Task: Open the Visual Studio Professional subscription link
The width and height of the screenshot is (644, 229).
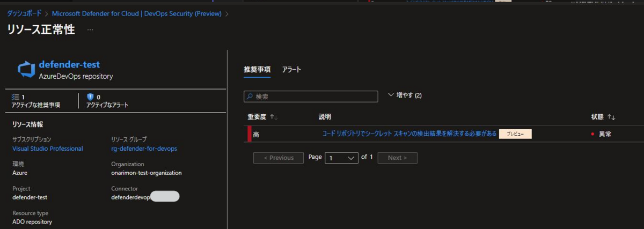Action: pyautogui.click(x=48, y=149)
